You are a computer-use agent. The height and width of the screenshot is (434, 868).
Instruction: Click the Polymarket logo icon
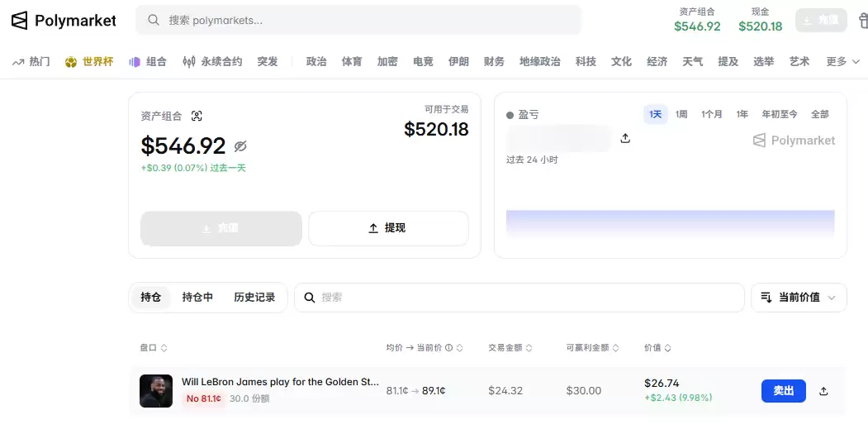tap(19, 21)
